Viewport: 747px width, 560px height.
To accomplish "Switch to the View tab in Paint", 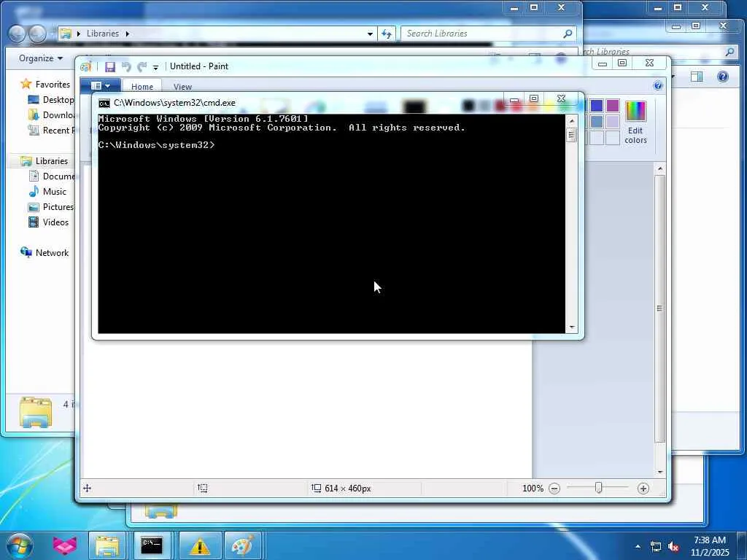I will pos(182,87).
